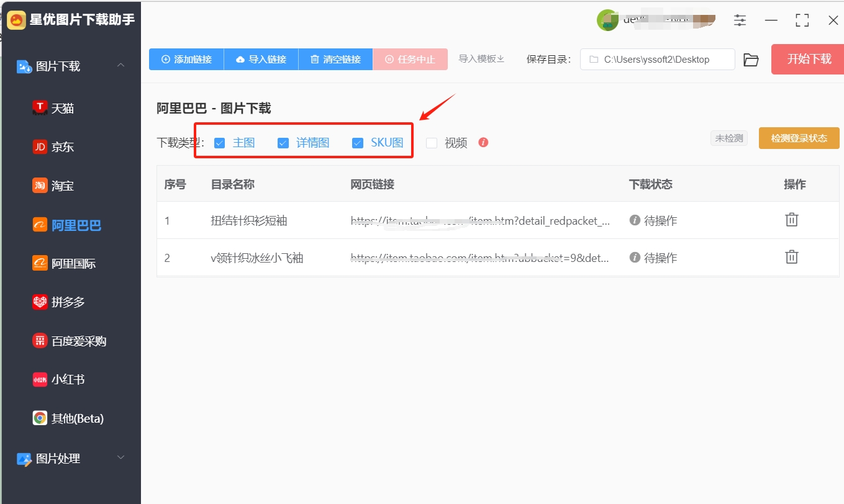This screenshot has width=844, height=504.
Task: Click 待操作 status in row 1
Action: coord(661,220)
